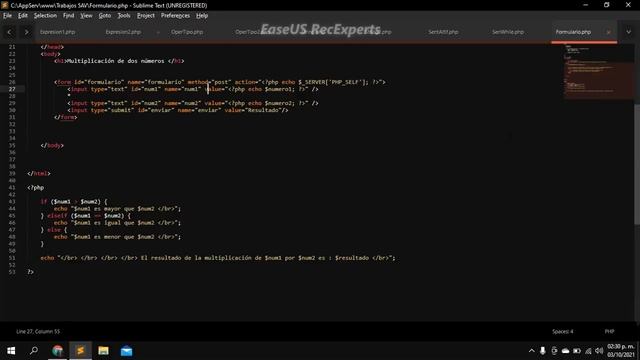Close the Formulario.php tab
Viewport: 640px width, 360px height.
[609, 32]
